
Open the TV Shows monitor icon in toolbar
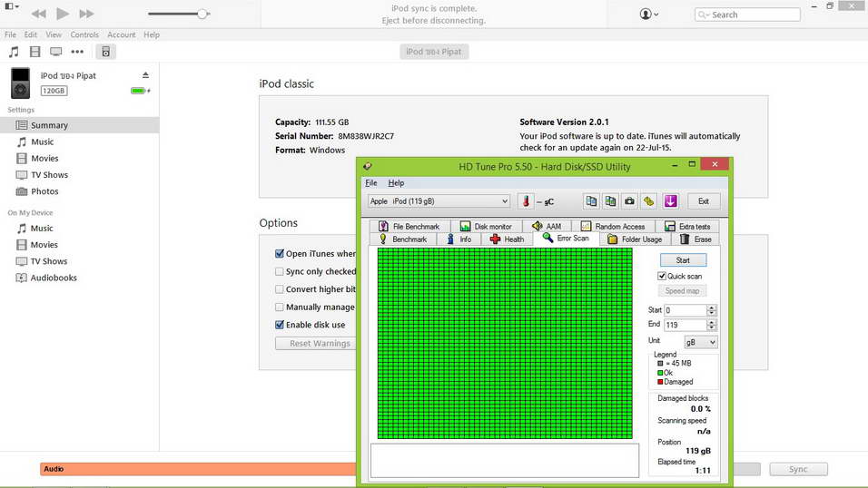pyautogui.click(x=56, y=53)
